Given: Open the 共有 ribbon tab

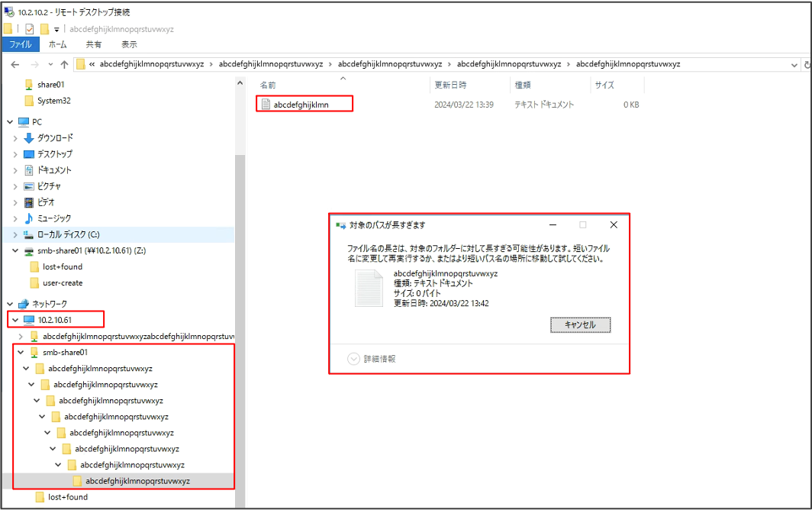Looking at the screenshot, I should coord(94,44).
